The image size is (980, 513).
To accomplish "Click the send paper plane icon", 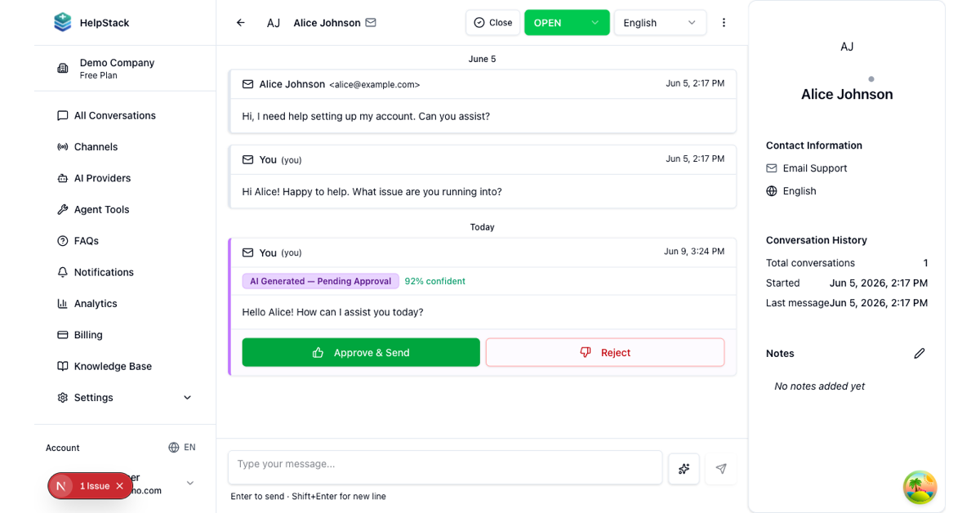I will [721, 469].
